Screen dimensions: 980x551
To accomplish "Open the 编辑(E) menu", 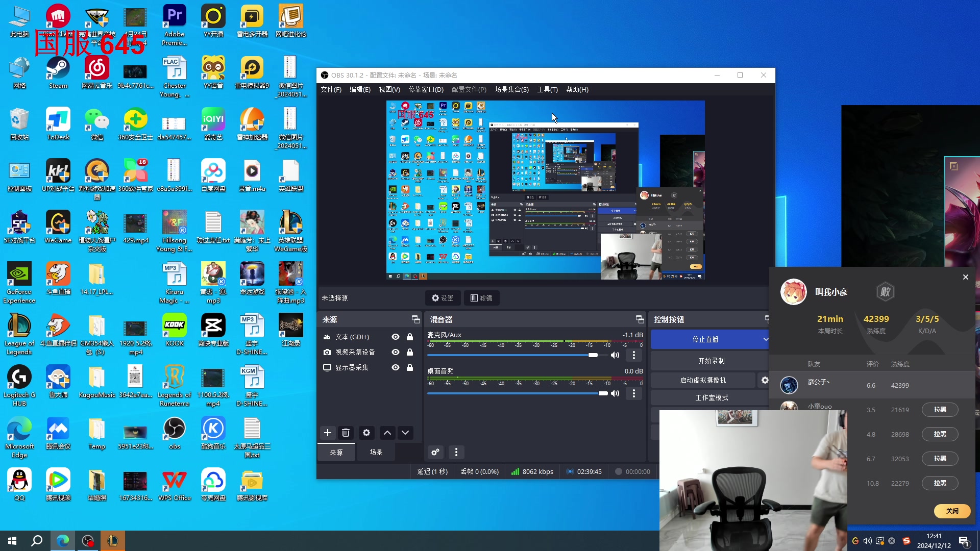I will point(360,89).
